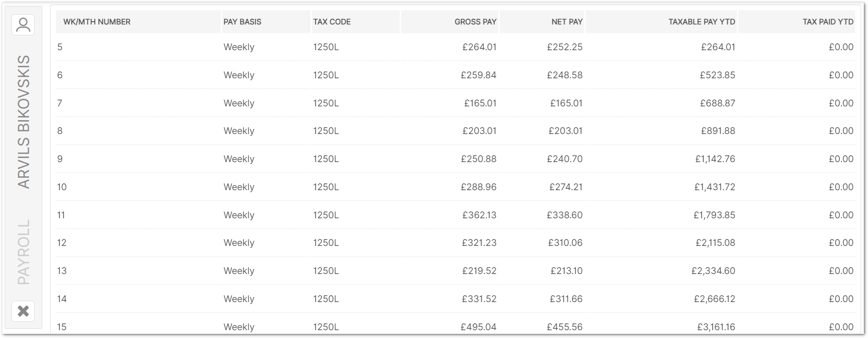Image resolution: width=868 pixels, height=338 pixels.
Task: Open the PAYROLL sidebar tab
Action: [x=23, y=252]
